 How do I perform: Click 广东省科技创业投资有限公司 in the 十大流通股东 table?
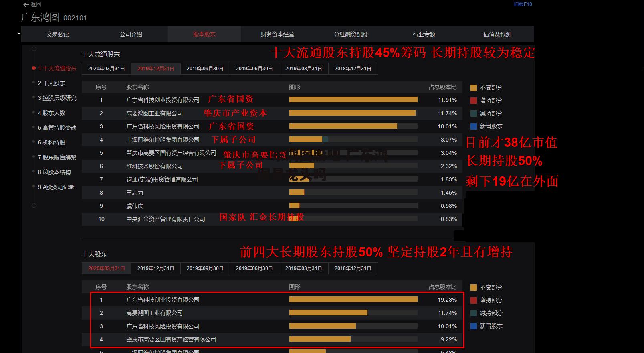(x=163, y=100)
